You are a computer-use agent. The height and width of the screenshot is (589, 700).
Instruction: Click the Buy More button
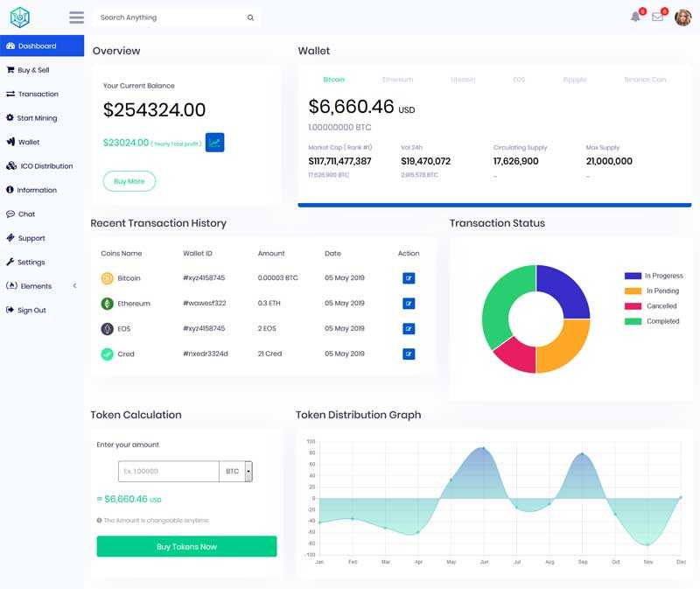(x=129, y=181)
